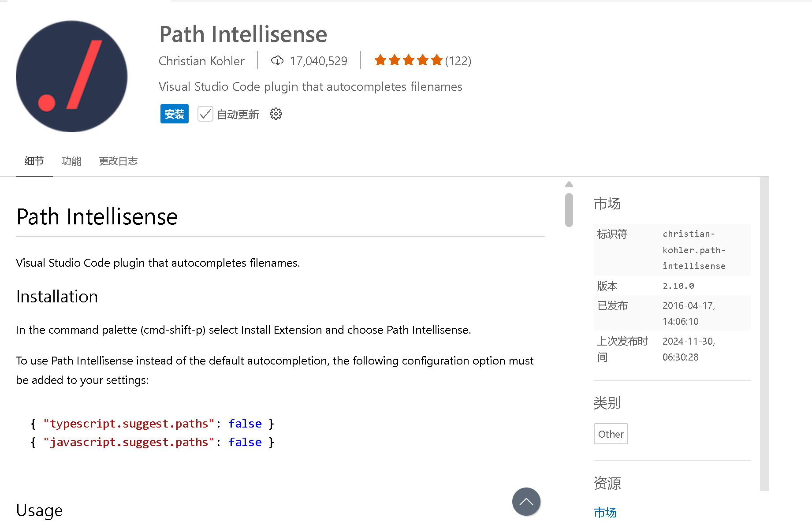Image resolution: width=812 pixels, height=521 pixels.
Task: Click the extension description under the publisher
Action: pos(310,86)
